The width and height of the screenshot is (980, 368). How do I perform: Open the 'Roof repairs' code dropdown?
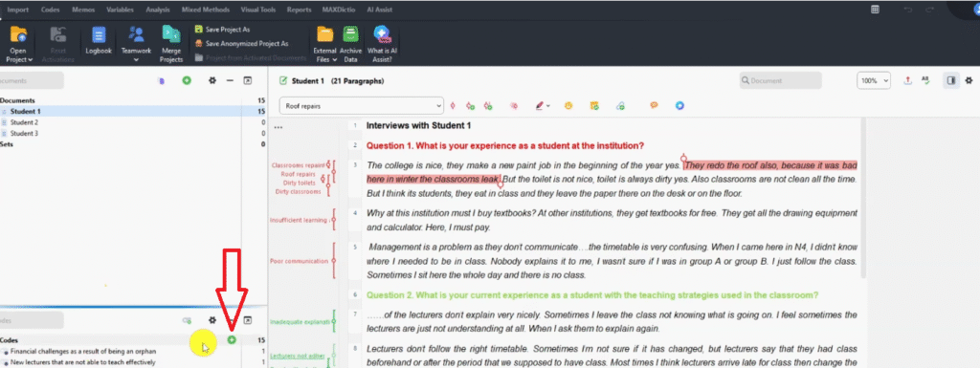click(x=361, y=106)
